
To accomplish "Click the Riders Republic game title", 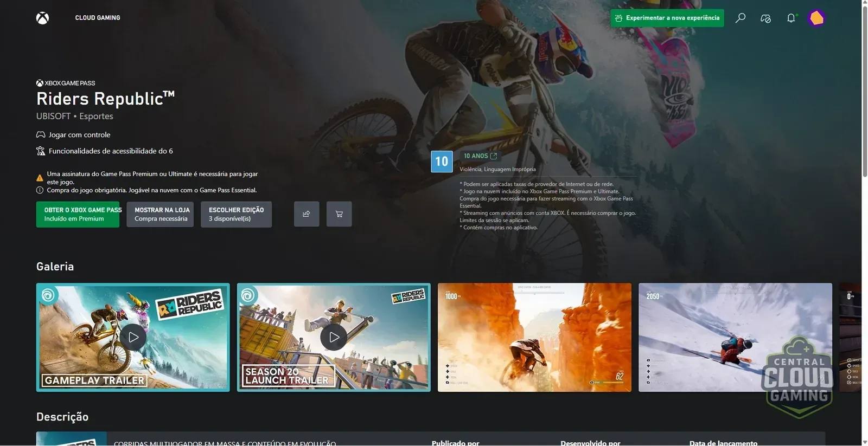I will pos(105,99).
